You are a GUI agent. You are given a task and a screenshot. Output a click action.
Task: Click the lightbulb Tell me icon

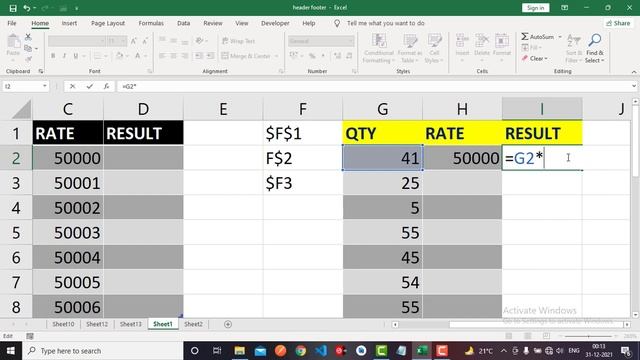pyautogui.click(x=337, y=23)
